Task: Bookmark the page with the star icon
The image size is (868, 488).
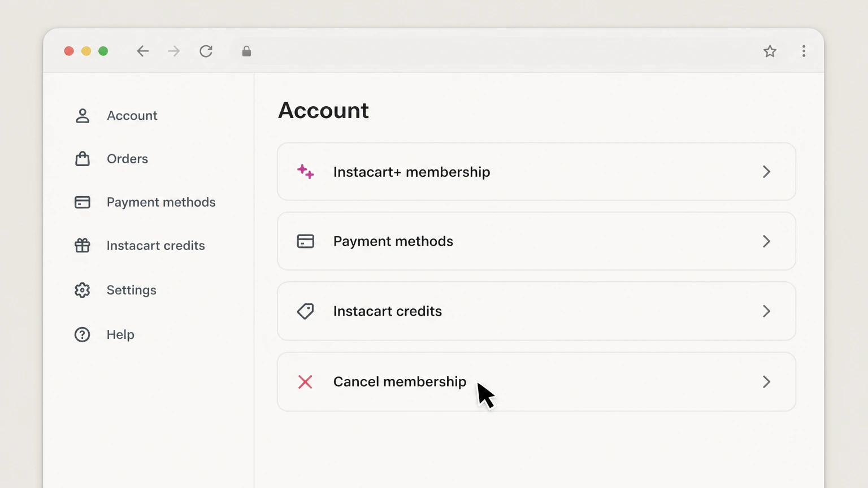Action: pyautogui.click(x=770, y=51)
